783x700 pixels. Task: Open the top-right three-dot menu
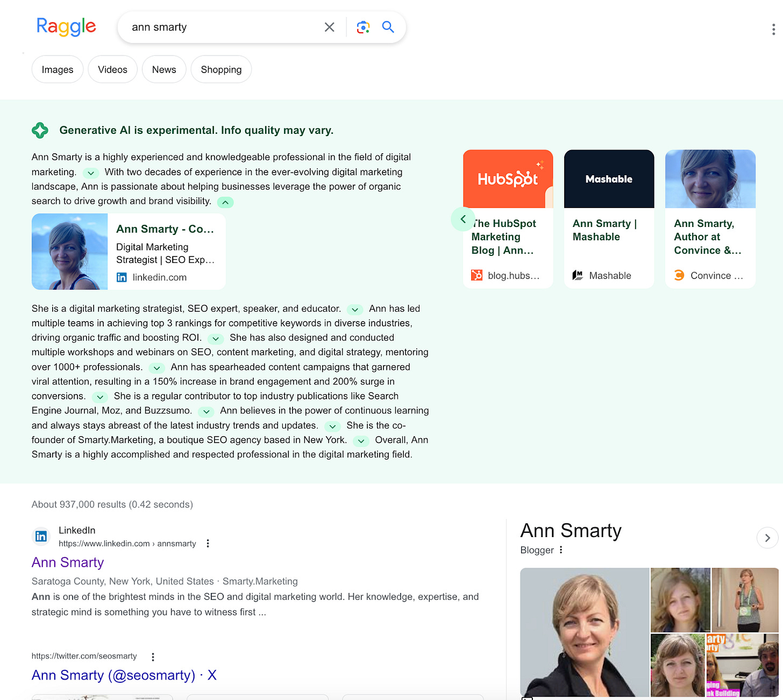[773, 29]
